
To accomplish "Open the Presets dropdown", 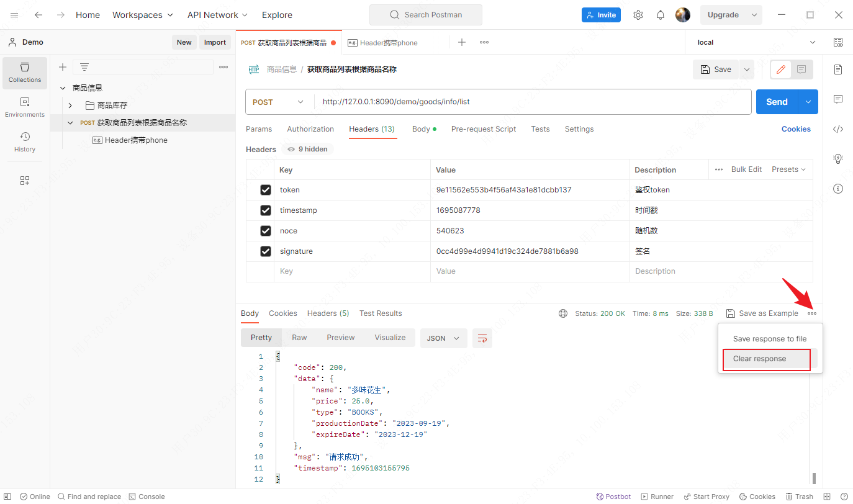I will click(788, 169).
